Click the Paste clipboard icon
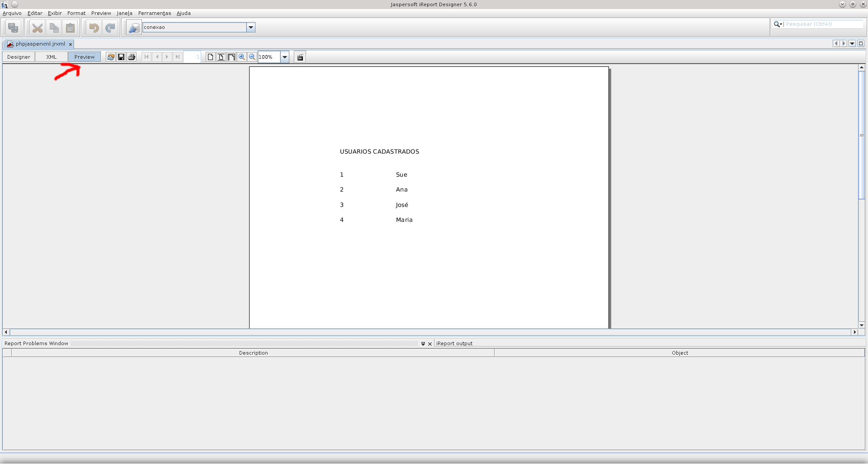 coord(71,28)
